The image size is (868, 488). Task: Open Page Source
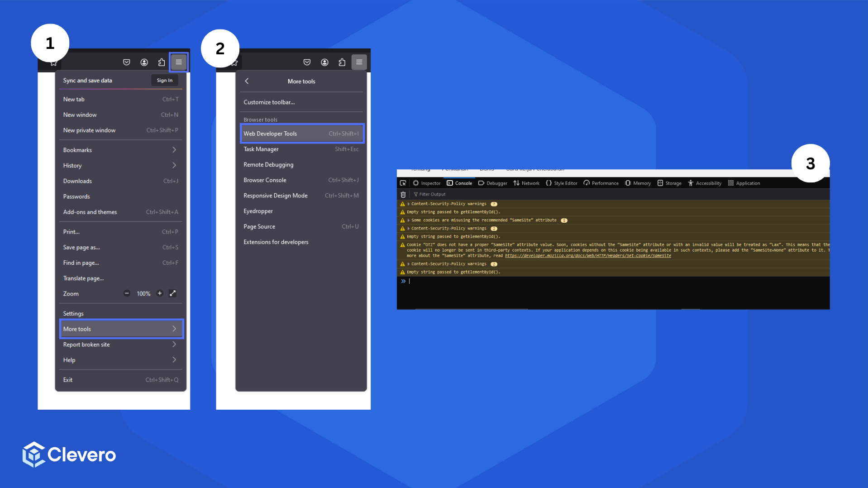click(301, 226)
